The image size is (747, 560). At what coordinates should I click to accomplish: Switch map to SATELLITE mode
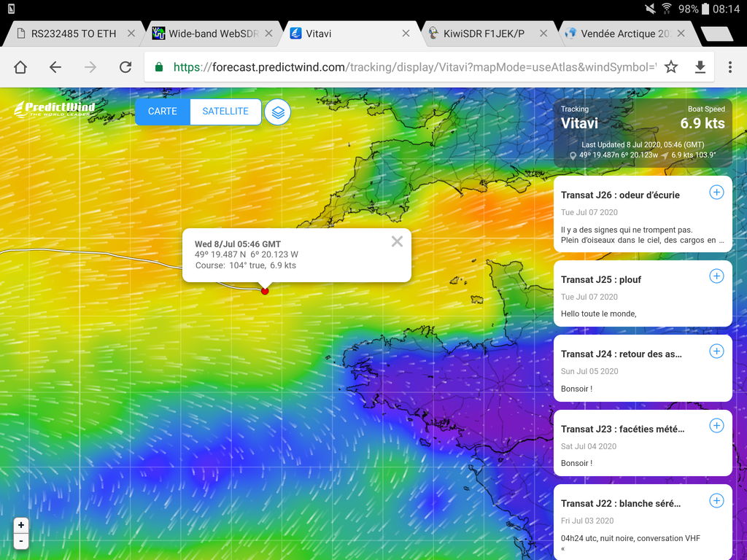tap(225, 112)
